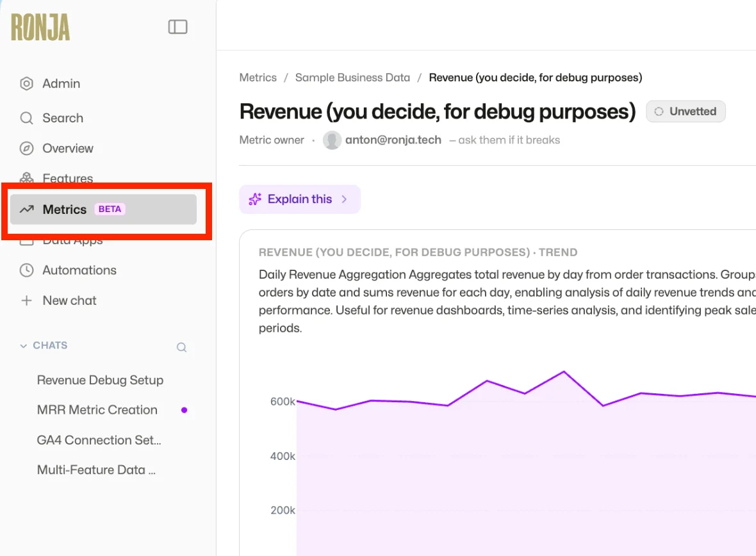Click the anton@ronja.tech owner email
Screen dimensions: 756x556
pos(393,140)
